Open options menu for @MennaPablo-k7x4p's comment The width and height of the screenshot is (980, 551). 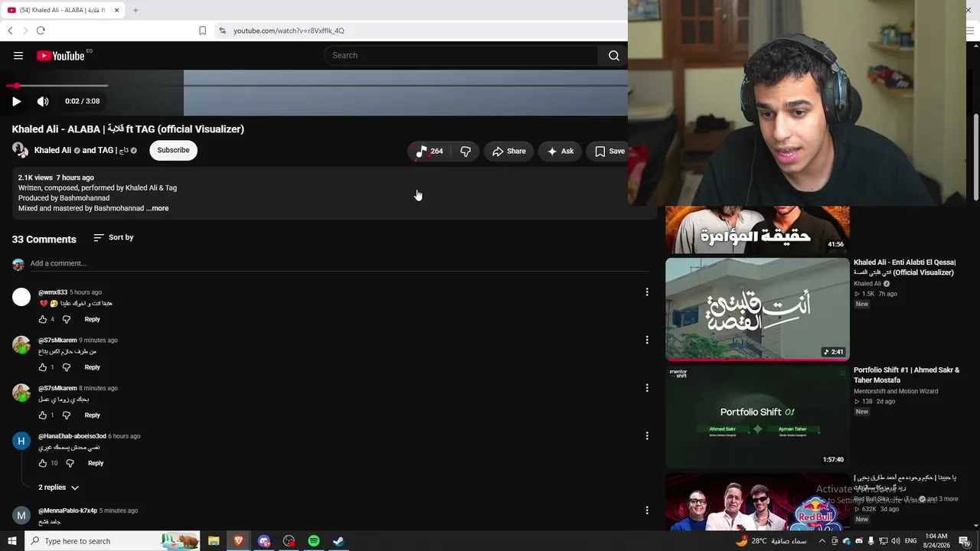click(647, 510)
